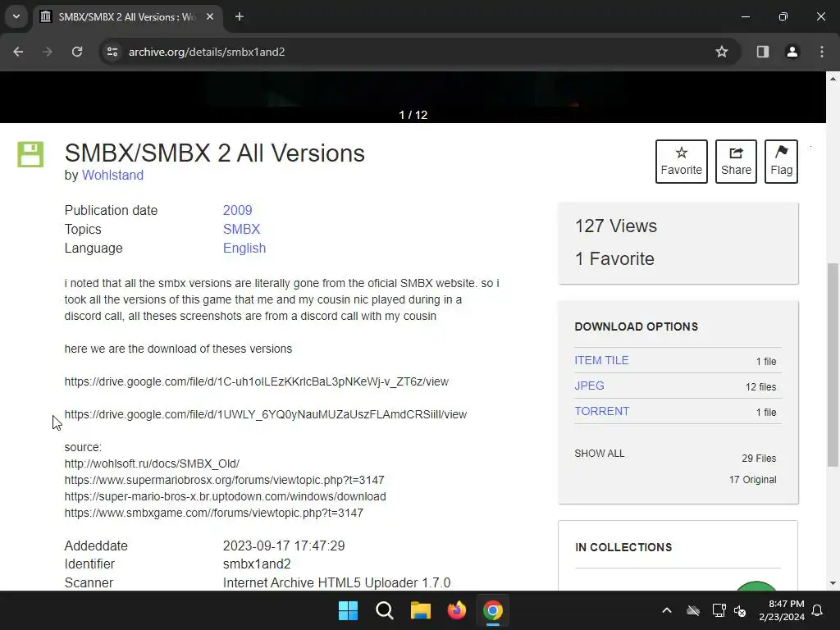840x630 pixels.
Task: Open the SMBX topic link
Action: (x=241, y=230)
